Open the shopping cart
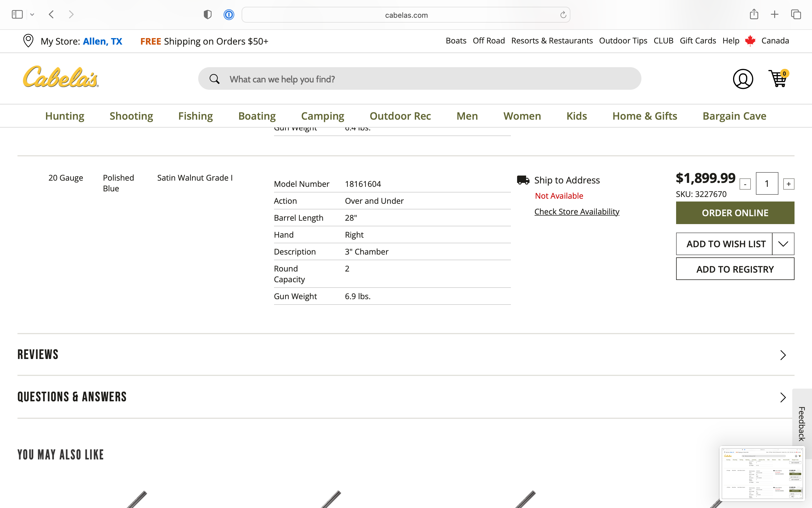Image resolution: width=812 pixels, height=508 pixels. point(778,78)
